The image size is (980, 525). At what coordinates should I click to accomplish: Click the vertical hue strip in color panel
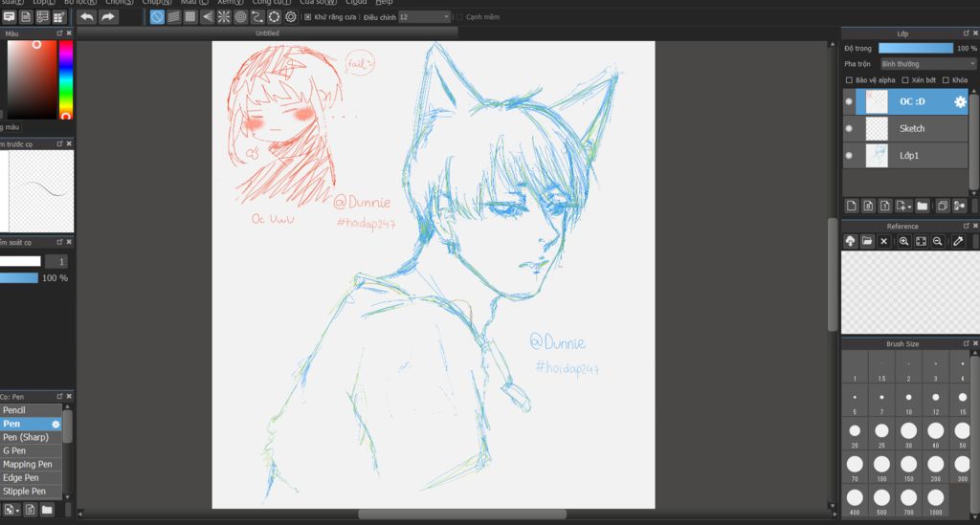coord(66,80)
